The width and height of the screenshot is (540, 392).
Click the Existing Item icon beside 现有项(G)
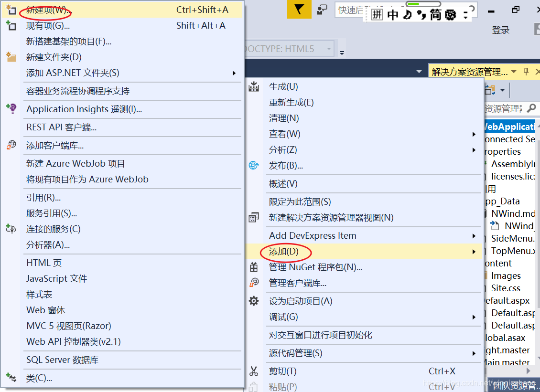point(11,25)
